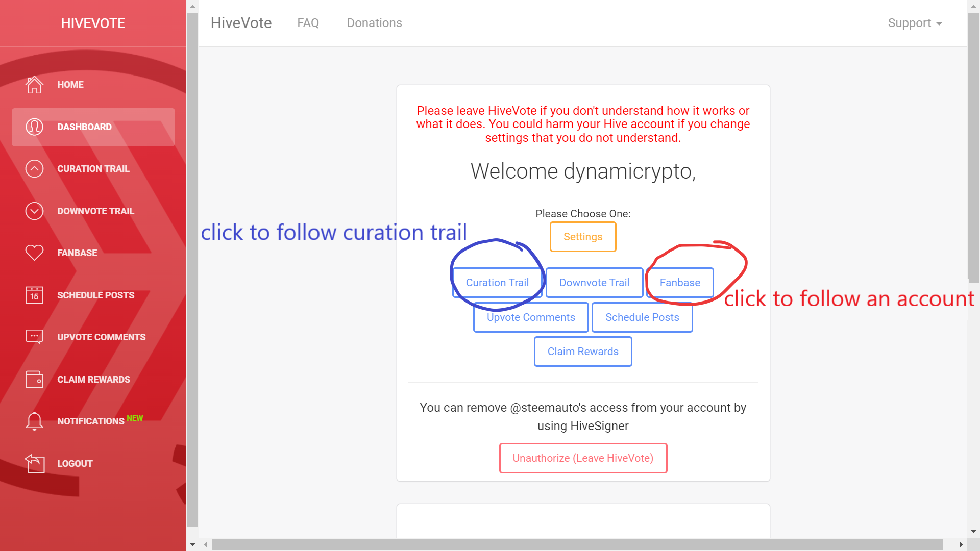The height and width of the screenshot is (551, 980).
Task: Click the Claim Rewards button
Action: [583, 352]
